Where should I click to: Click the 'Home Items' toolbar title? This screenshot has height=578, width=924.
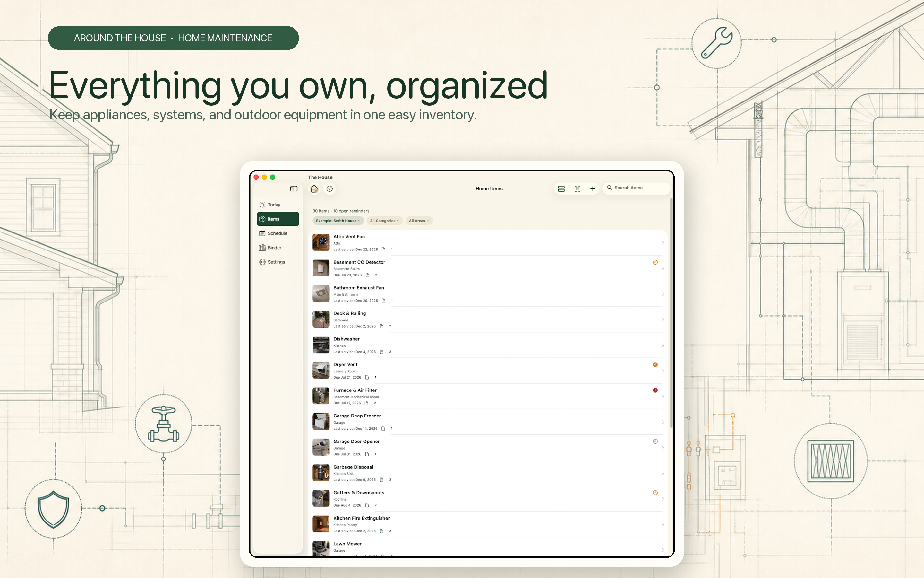tap(489, 189)
